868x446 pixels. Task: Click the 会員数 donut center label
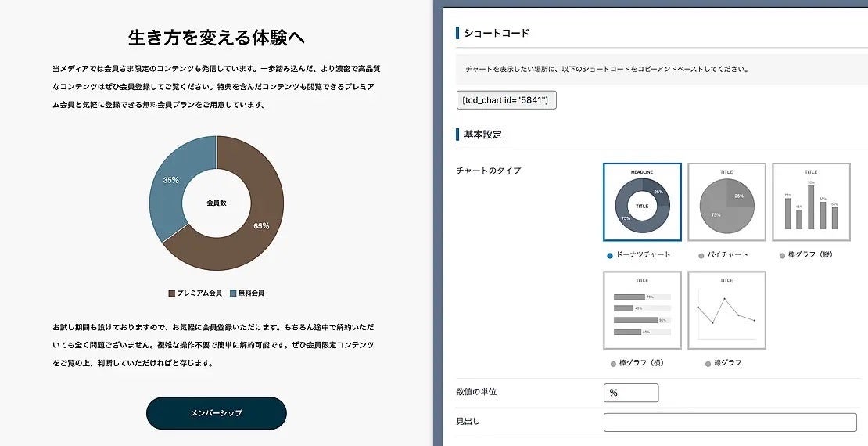click(x=217, y=203)
